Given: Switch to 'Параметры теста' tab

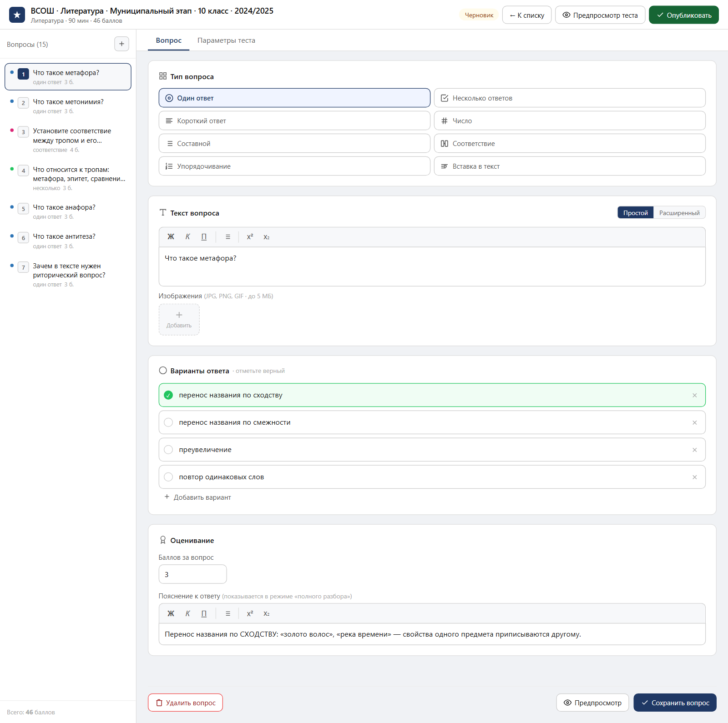Looking at the screenshot, I should tap(226, 40).
